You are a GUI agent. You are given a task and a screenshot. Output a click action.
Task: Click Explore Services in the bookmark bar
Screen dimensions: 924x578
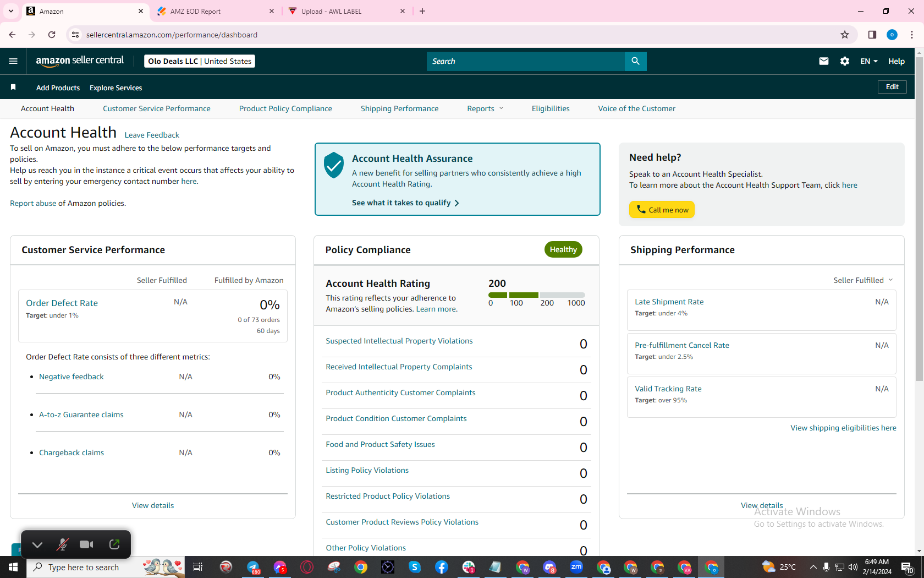pyautogui.click(x=116, y=88)
